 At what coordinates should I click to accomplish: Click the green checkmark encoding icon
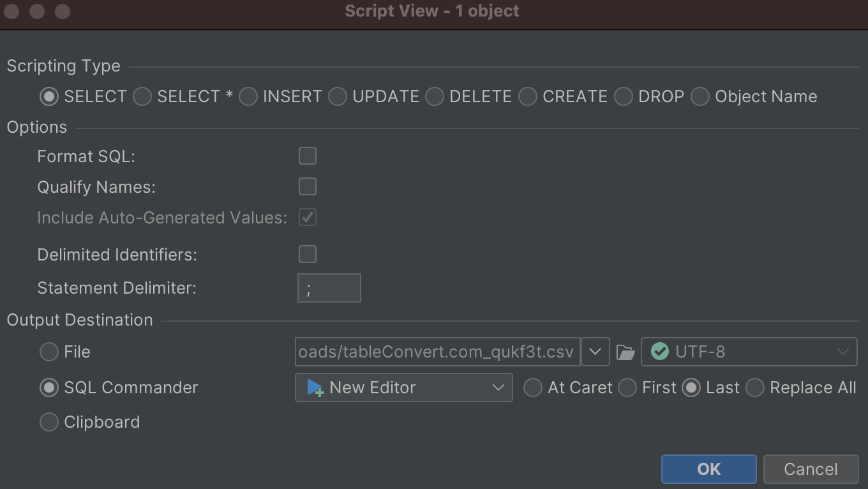661,352
